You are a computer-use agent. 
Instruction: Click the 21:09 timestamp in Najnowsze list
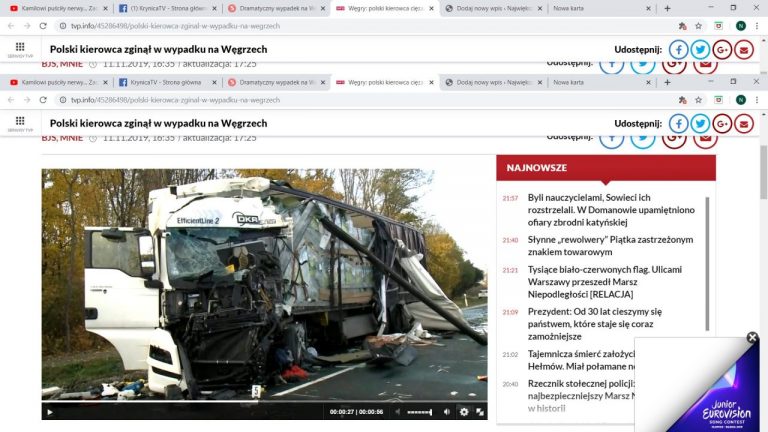coord(510,312)
